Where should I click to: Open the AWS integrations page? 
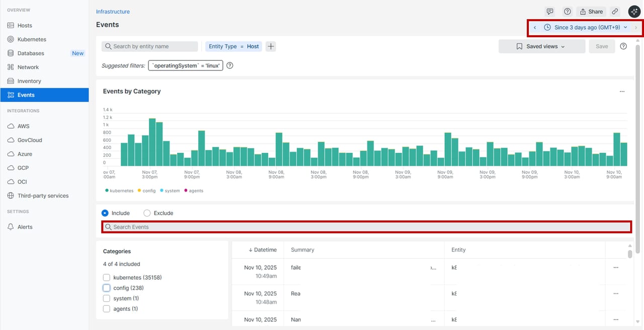[23, 126]
